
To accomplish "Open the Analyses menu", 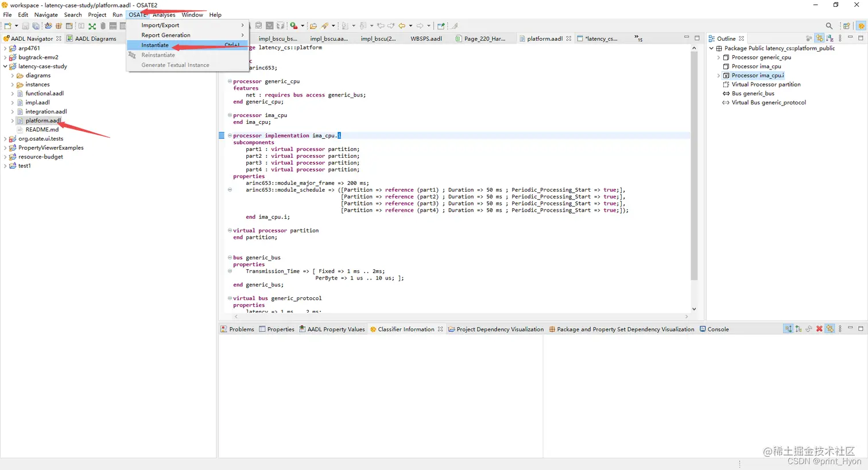I will tap(164, 15).
